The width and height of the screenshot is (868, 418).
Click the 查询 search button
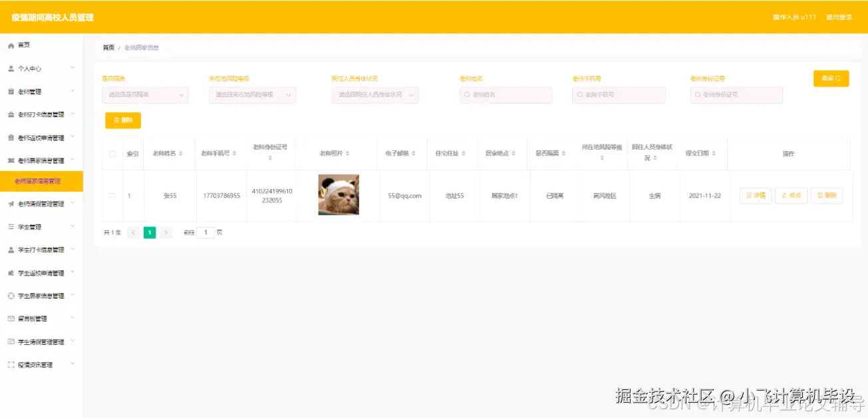pyautogui.click(x=831, y=79)
